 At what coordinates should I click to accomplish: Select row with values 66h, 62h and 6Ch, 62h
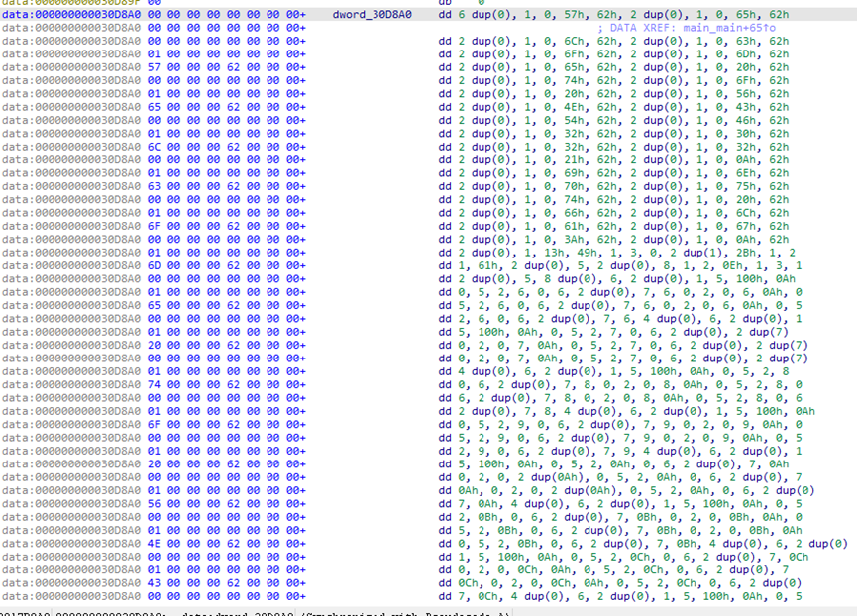[613, 213]
